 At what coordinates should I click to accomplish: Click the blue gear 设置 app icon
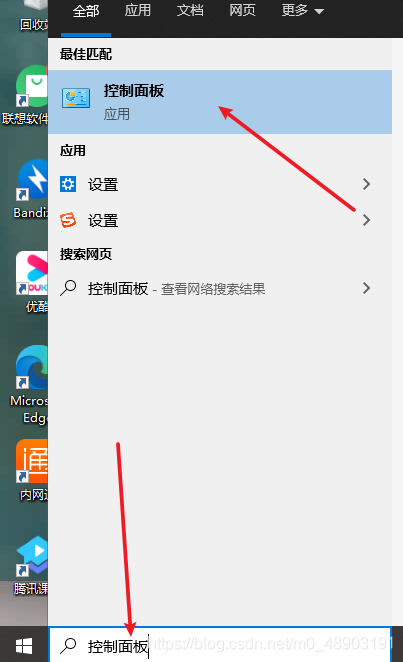[68, 184]
